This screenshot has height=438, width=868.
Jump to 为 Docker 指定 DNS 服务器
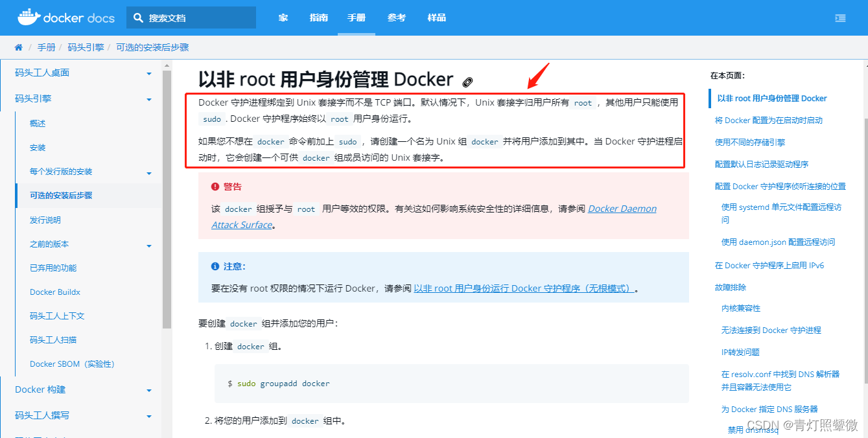click(769, 409)
